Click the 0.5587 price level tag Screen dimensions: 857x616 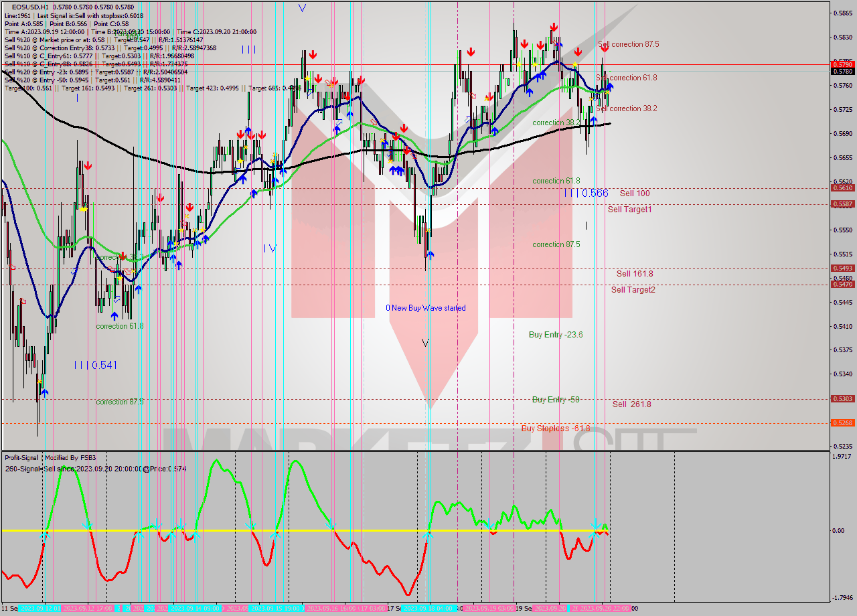(x=842, y=204)
